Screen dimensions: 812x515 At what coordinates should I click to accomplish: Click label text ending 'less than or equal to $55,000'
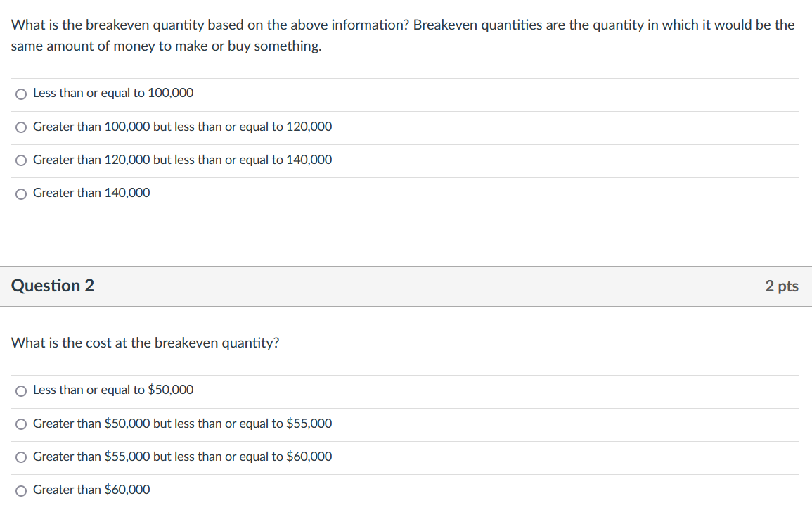[183, 424]
